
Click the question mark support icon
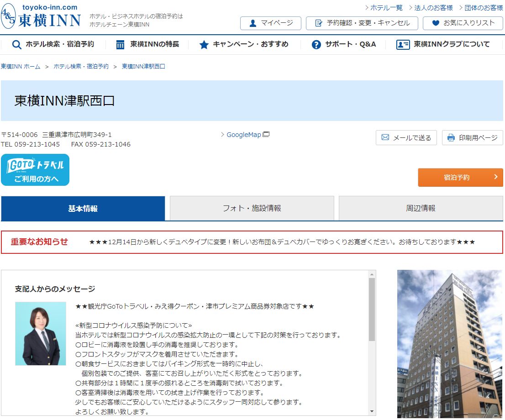click(316, 44)
